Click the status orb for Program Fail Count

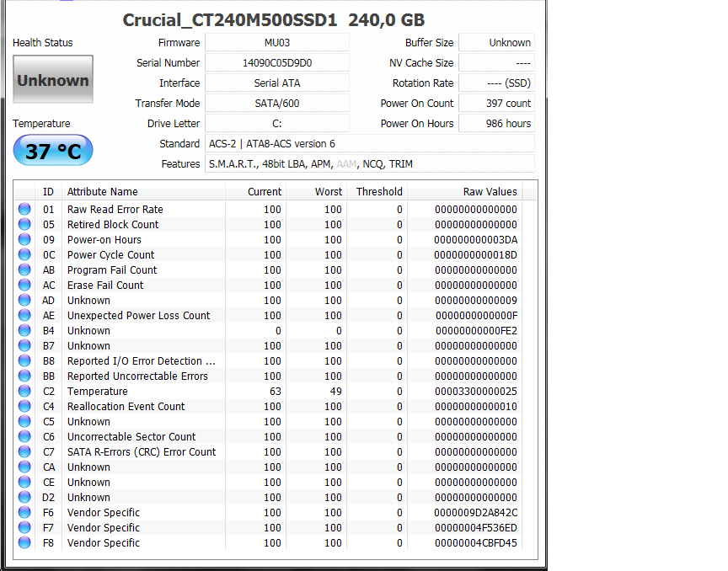coord(24,269)
